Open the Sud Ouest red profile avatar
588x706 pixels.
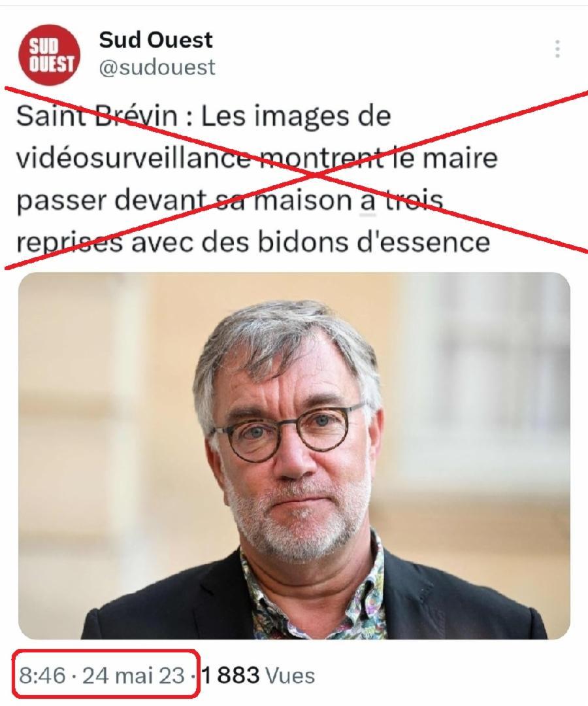(x=49, y=55)
